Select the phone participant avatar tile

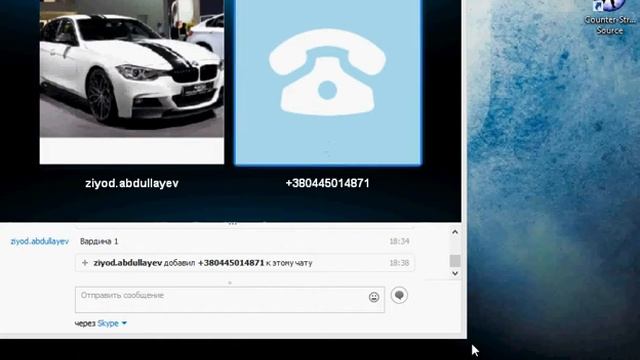328,82
